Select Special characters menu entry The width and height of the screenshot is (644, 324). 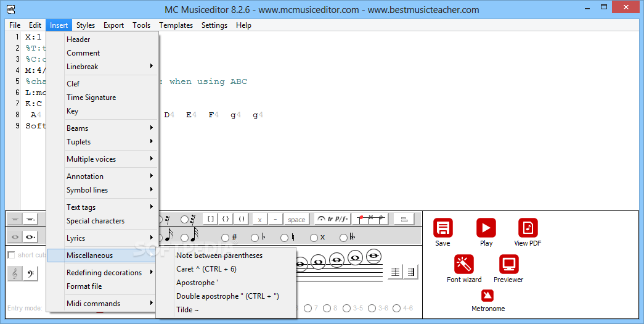pyautogui.click(x=102, y=221)
